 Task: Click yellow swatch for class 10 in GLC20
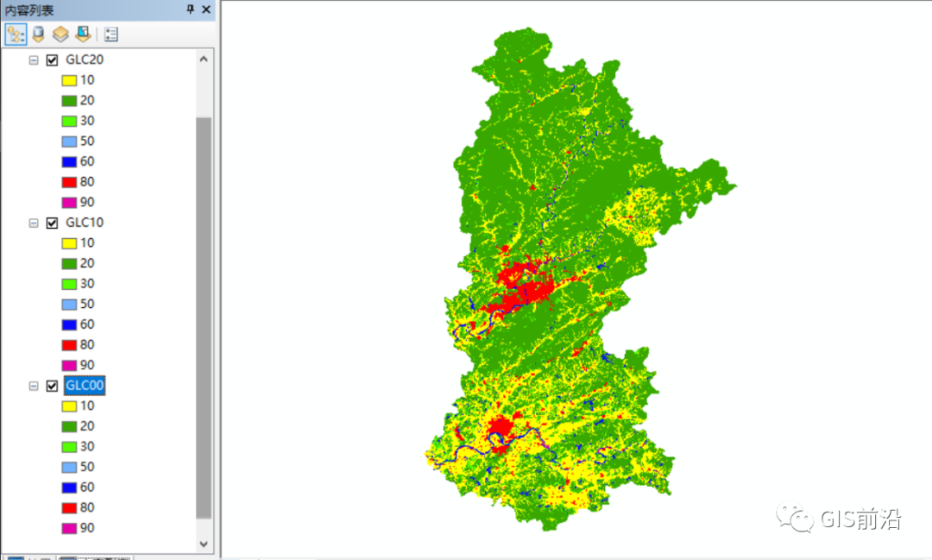70,80
